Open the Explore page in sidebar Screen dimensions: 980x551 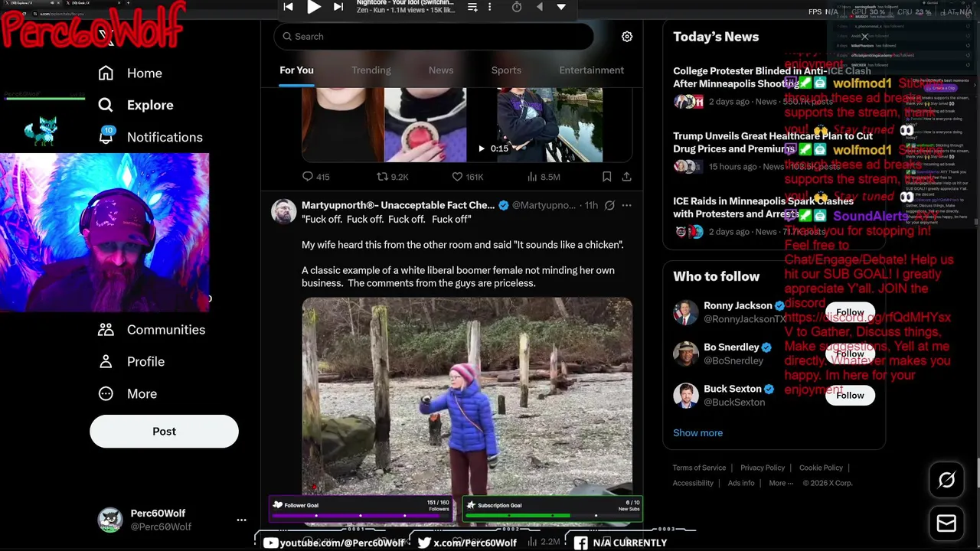(x=136, y=106)
